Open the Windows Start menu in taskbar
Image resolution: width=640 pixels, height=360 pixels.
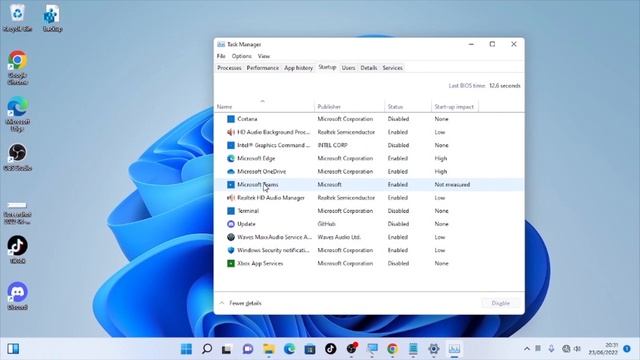tap(186, 349)
